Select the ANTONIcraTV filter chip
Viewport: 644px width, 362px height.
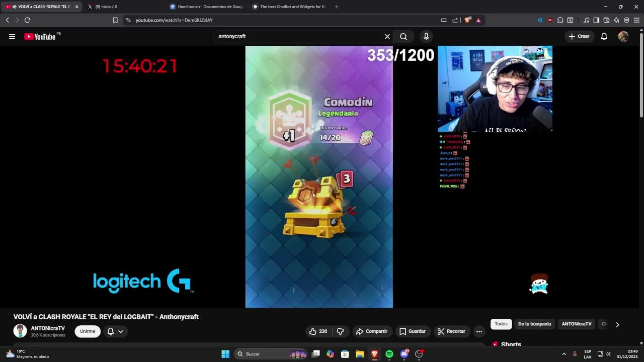pos(577,324)
